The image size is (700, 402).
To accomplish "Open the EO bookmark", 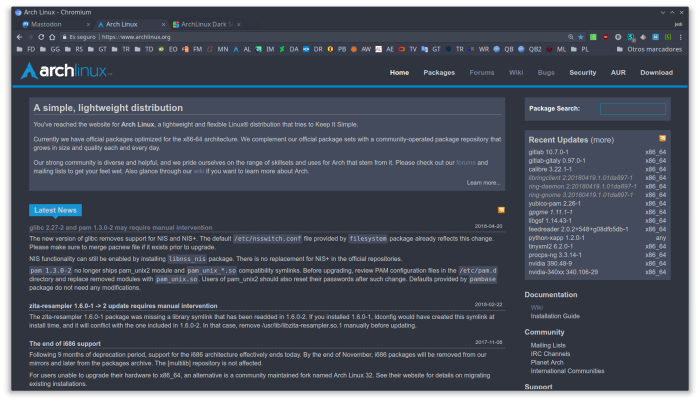I will click(168, 50).
